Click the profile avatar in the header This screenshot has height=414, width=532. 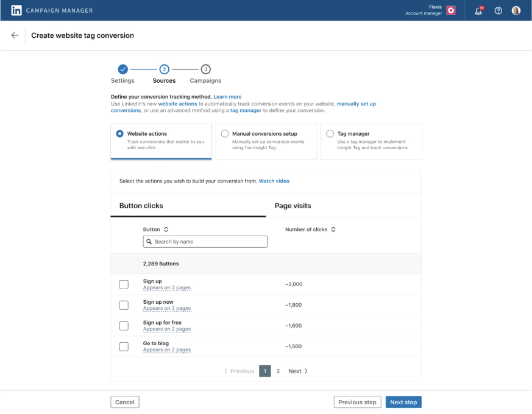click(x=516, y=10)
